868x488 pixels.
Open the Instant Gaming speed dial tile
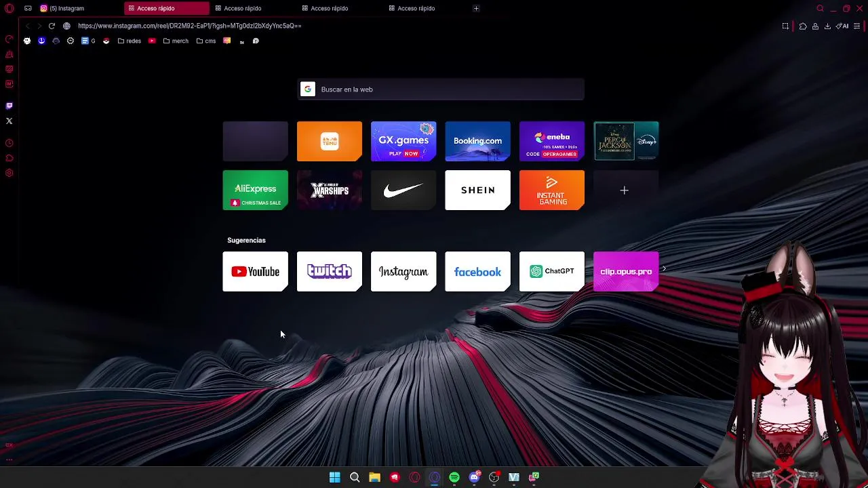point(552,190)
